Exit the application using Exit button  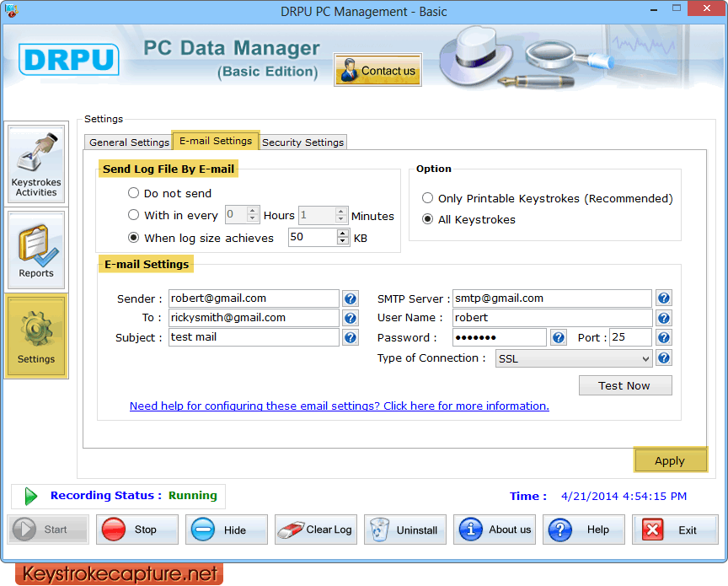(675, 530)
